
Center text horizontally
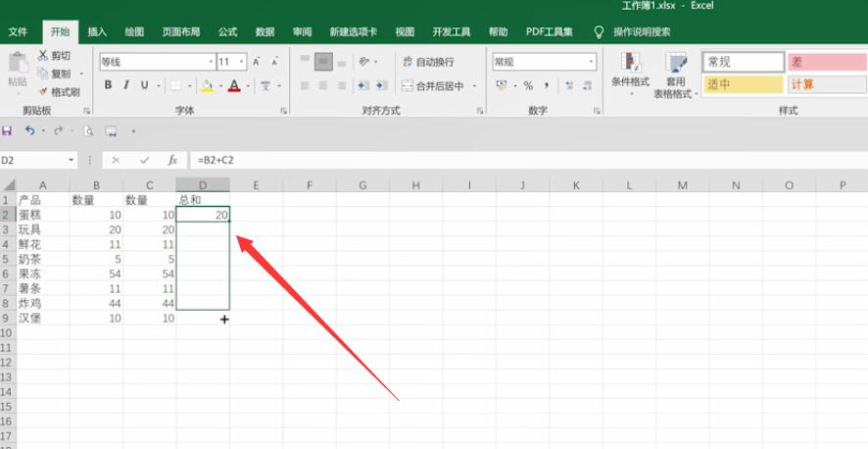(x=324, y=86)
